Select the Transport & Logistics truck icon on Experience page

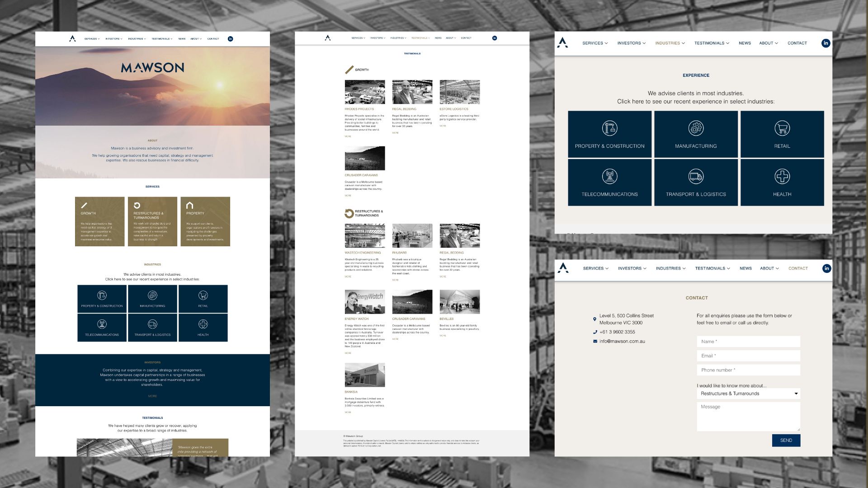696,176
